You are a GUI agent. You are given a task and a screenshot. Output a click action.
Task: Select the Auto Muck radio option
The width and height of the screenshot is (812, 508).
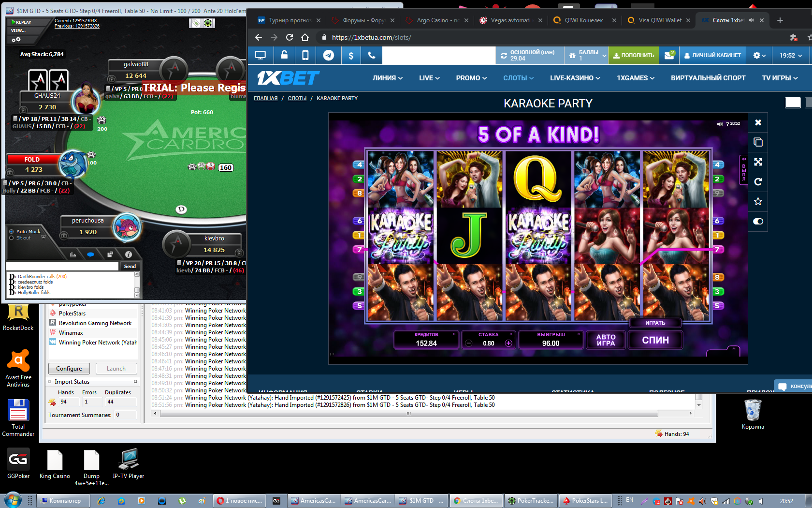pos(12,231)
